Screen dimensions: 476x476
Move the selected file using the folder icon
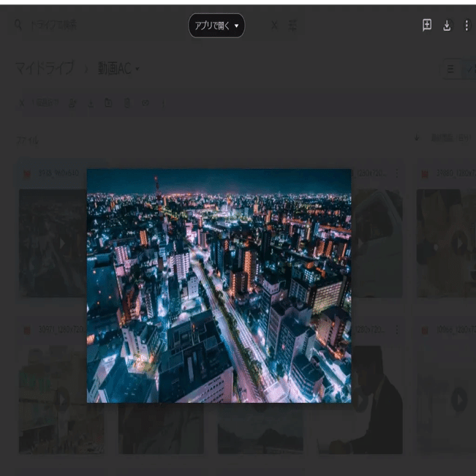108,103
